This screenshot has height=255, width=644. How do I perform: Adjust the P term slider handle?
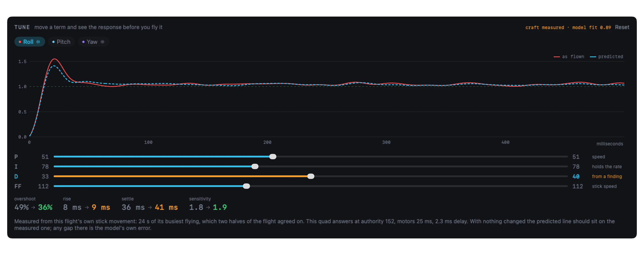tap(273, 157)
